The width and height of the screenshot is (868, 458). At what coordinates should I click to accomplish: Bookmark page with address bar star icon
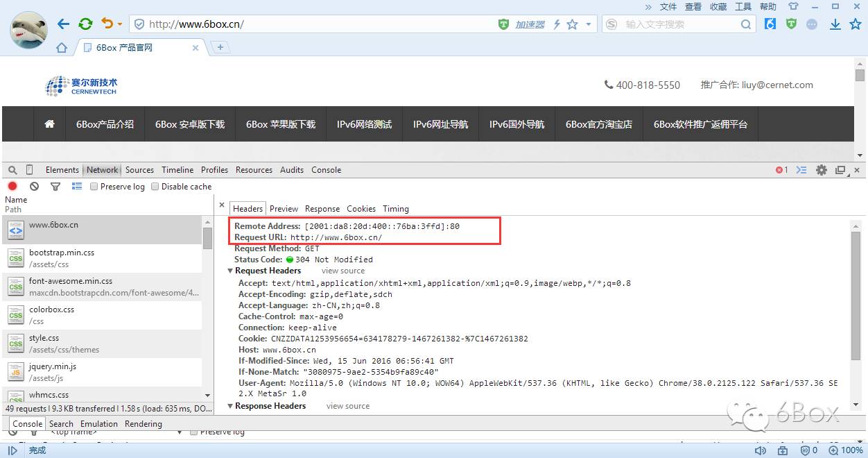coord(572,24)
